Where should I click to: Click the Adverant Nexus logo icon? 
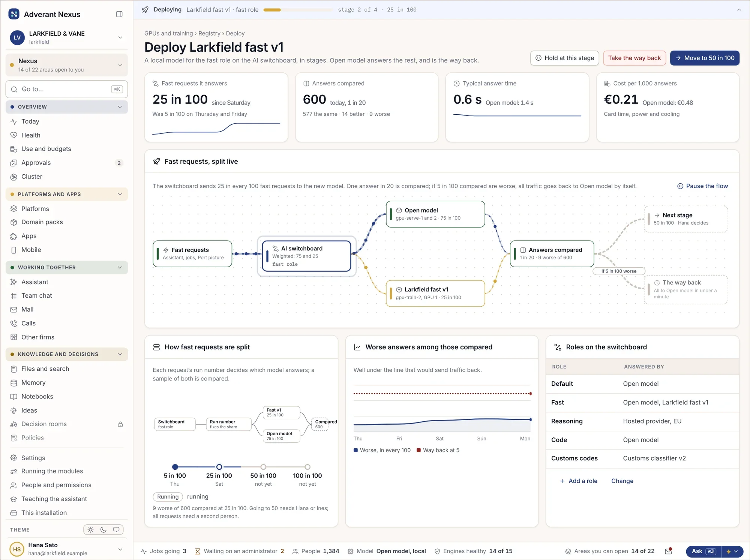coord(14,14)
